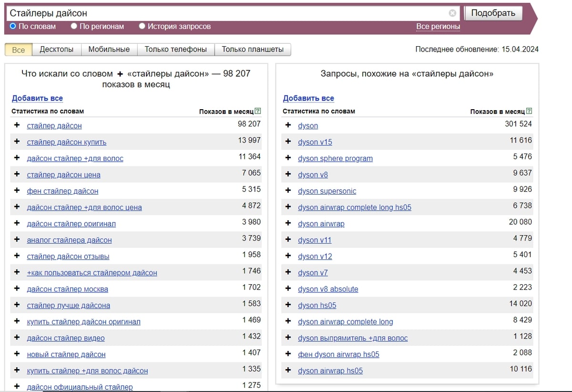Add the 'фен стайлер дайсон' query with its plus icon
The width and height of the screenshot is (572, 392).
click(17, 190)
